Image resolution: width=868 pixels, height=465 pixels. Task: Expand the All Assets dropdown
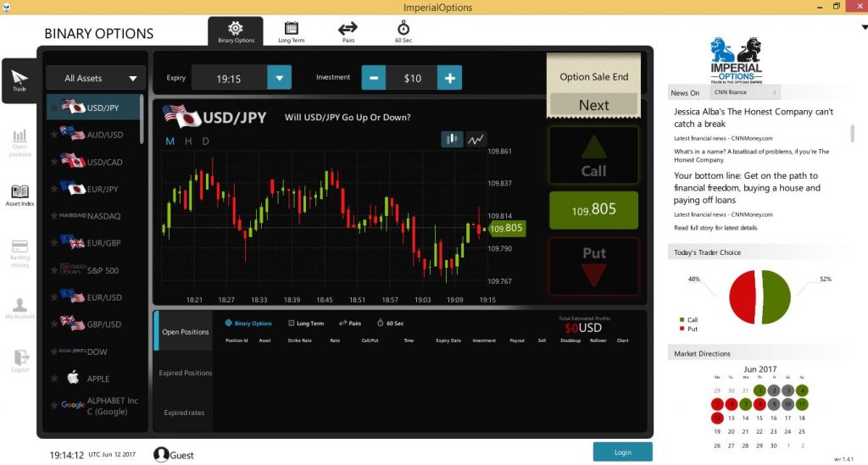tap(96, 78)
